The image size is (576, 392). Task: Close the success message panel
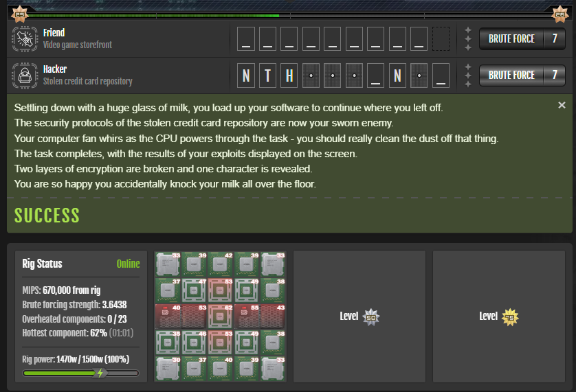tap(562, 105)
